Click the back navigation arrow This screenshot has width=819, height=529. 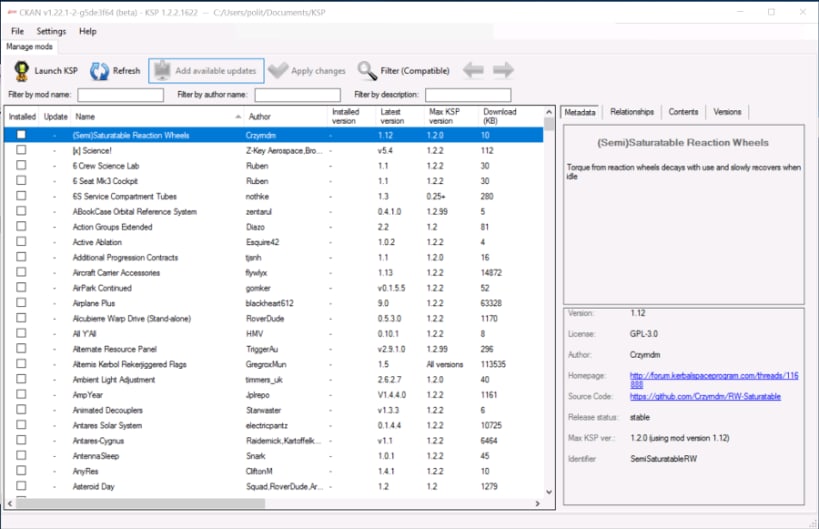473,70
